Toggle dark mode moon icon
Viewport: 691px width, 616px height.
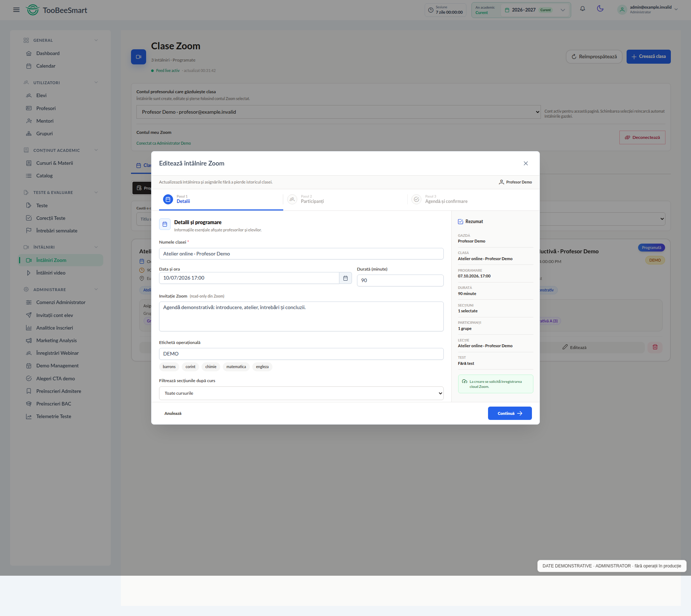[x=600, y=9]
